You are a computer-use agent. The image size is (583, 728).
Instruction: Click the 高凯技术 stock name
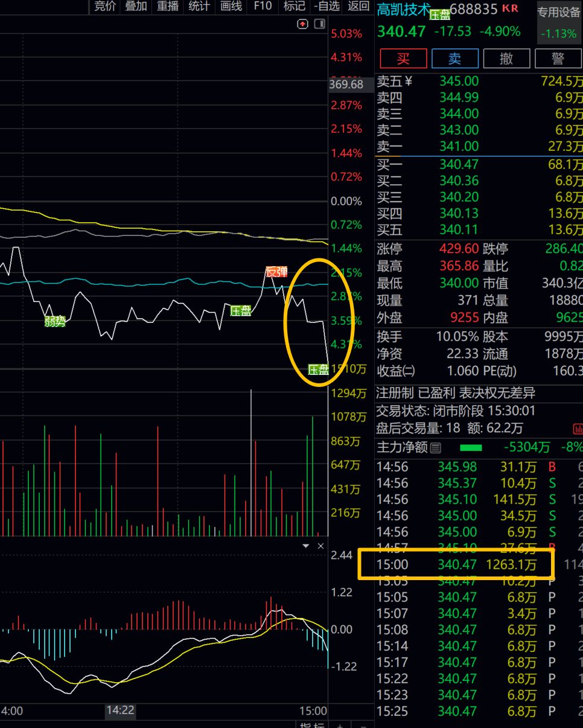tap(403, 9)
